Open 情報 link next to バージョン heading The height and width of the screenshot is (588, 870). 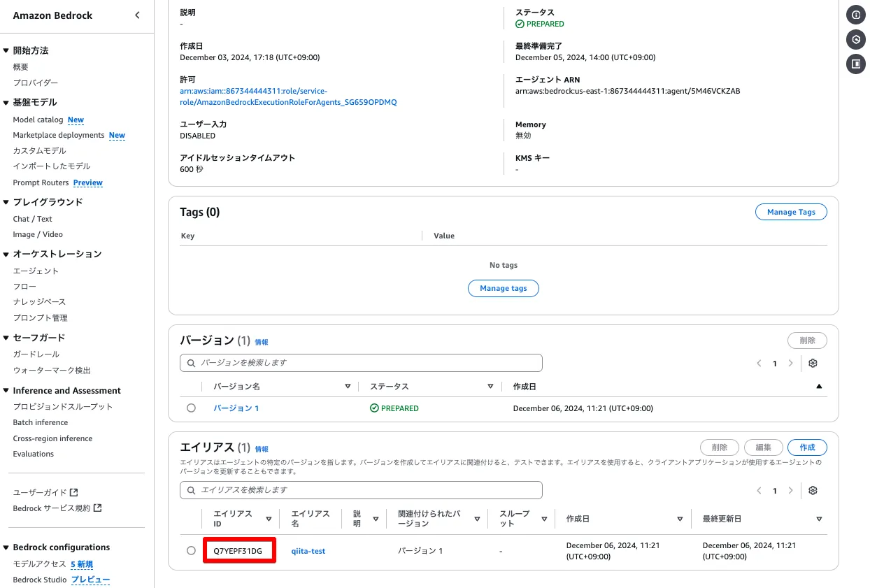click(262, 342)
